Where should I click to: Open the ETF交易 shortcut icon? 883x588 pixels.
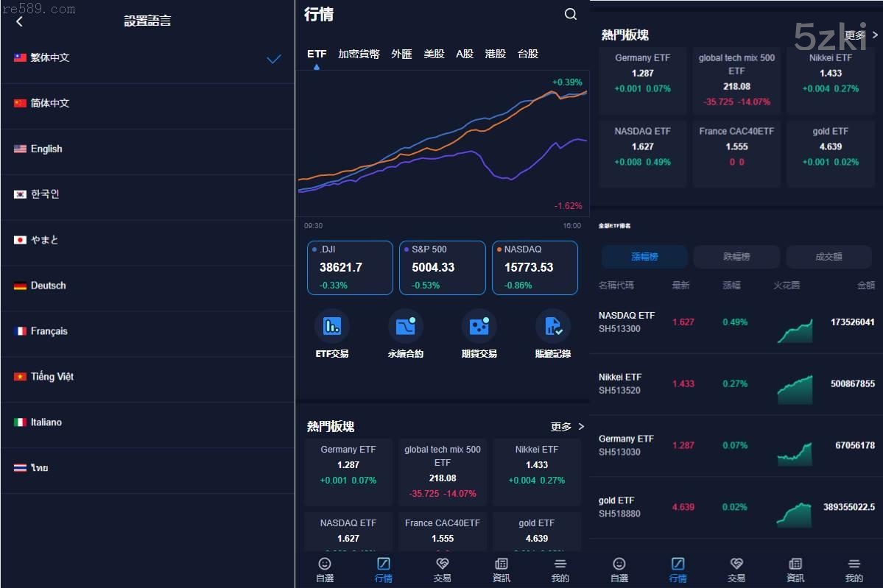coord(331,326)
